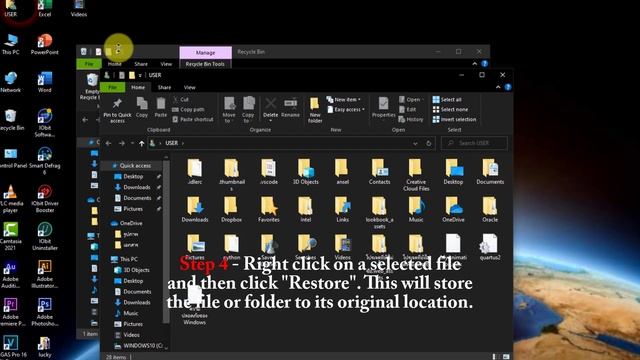Click Pin to Quick access icon
Viewport: 640px width, 360px height.
tap(117, 109)
